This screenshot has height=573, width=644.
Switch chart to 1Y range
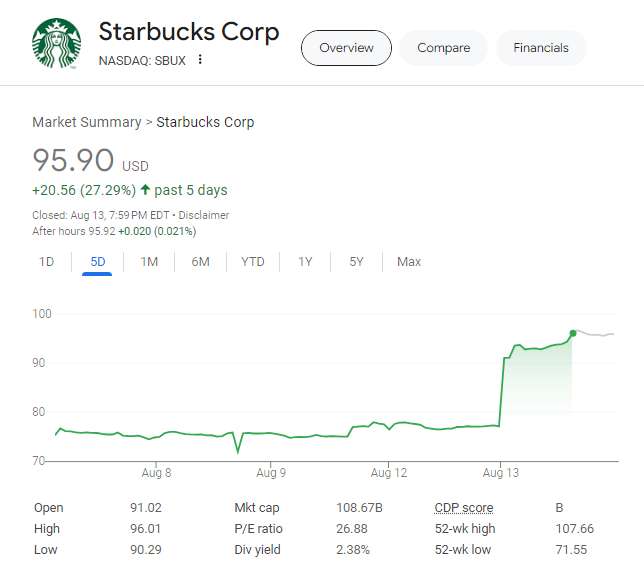click(x=305, y=262)
